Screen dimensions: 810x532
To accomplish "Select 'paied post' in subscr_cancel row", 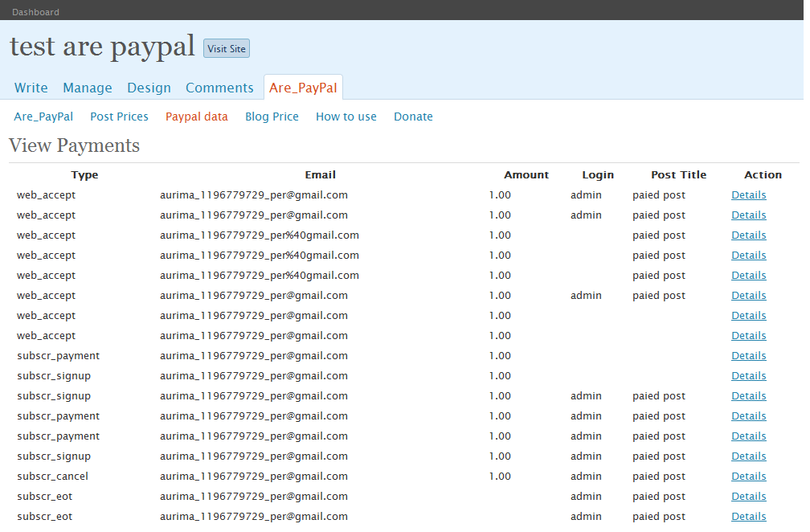I will 659,477.
